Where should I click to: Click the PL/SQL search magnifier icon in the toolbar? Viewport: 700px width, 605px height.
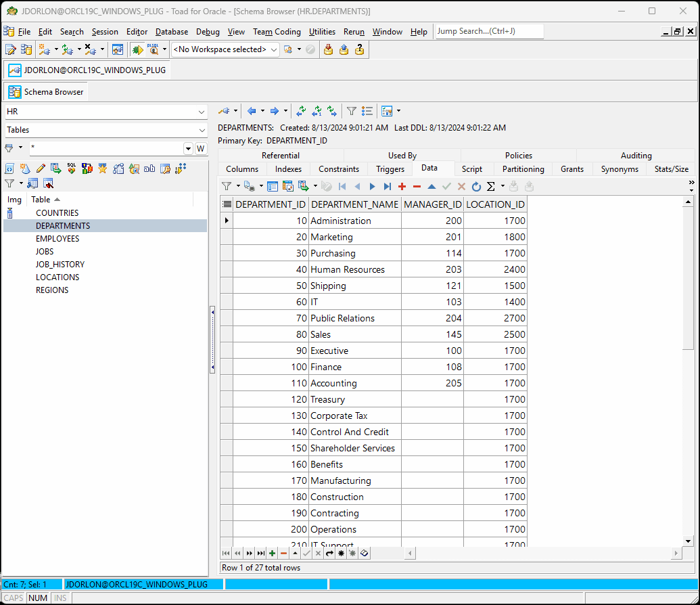pos(153,49)
